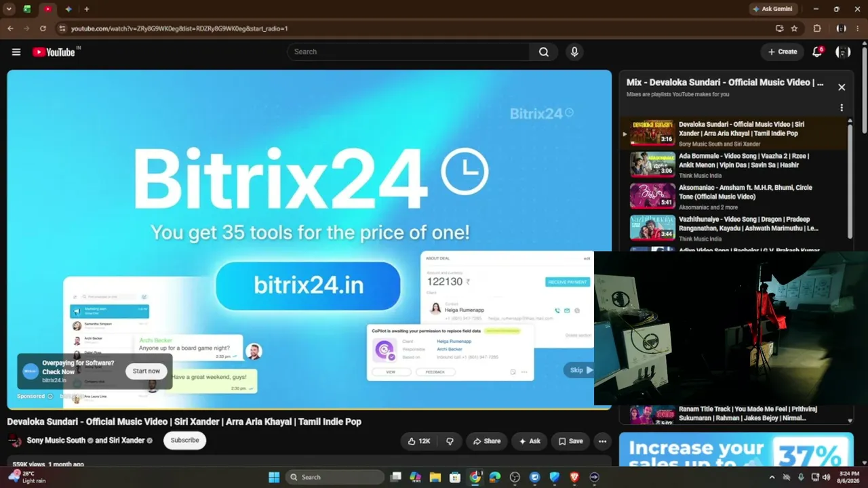The height and width of the screenshot is (488, 868).
Task: Open the tab search dropdown in Chrome
Action: point(9,9)
